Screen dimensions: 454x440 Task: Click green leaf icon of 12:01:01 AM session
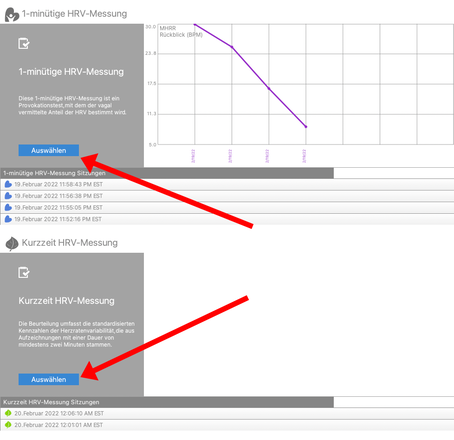(x=8, y=425)
